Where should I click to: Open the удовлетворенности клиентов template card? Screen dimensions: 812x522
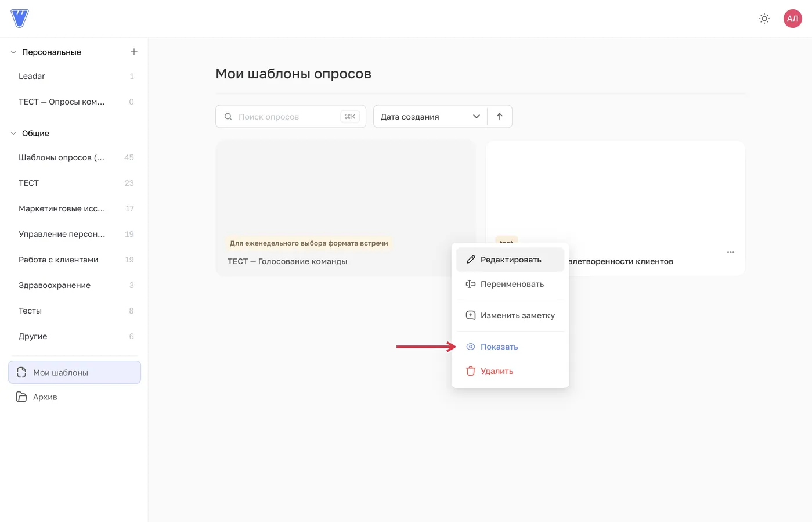[x=615, y=208]
